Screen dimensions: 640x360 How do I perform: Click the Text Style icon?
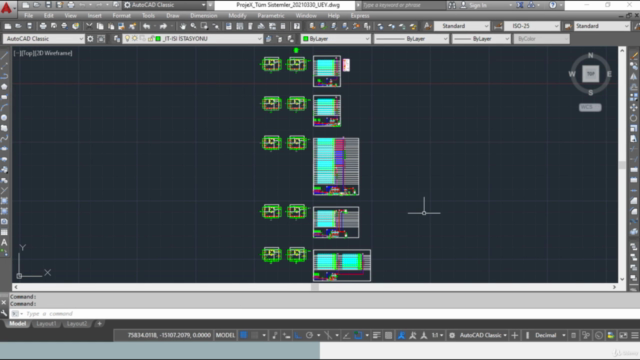click(427, 26)
